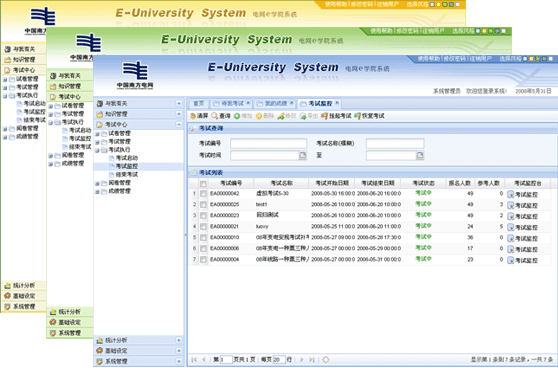Image resolution: width=558 pixels, height=368 pixels.
Task: Select the green theme color swatch in header
Action: coord(538,58)
